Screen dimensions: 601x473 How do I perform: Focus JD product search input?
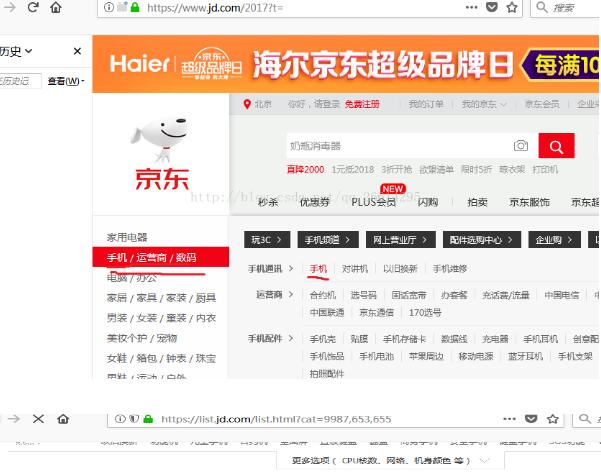pos(399,146)
